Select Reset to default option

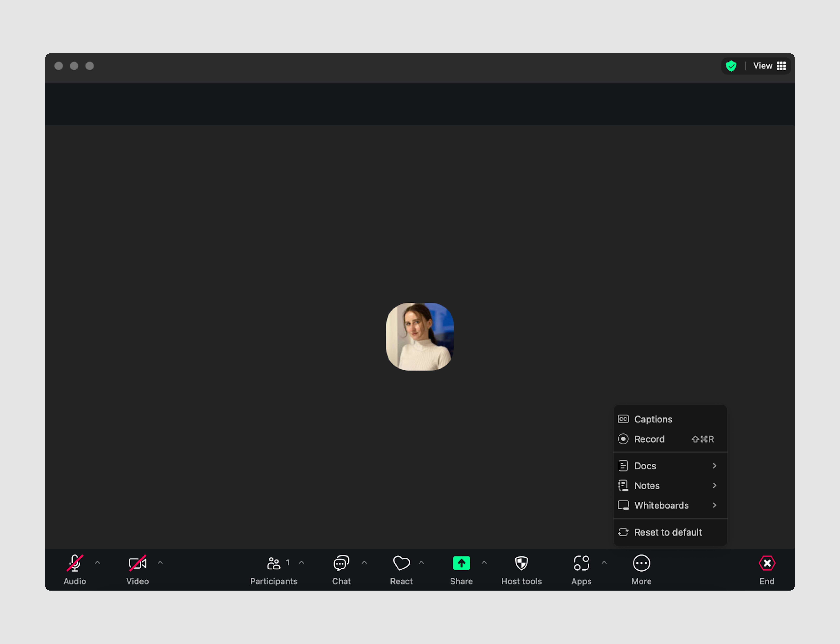coord(668,532)
